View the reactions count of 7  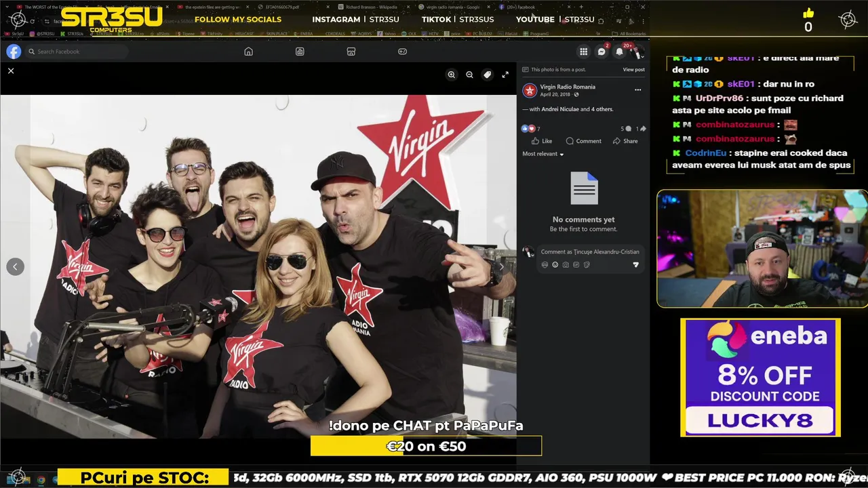(x=531, y=128)
